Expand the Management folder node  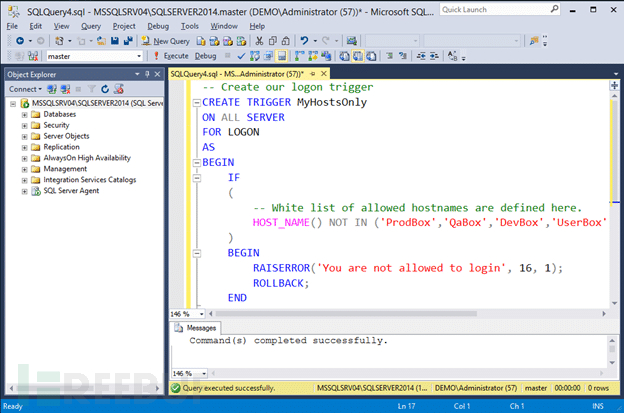[x=25, y=169]
